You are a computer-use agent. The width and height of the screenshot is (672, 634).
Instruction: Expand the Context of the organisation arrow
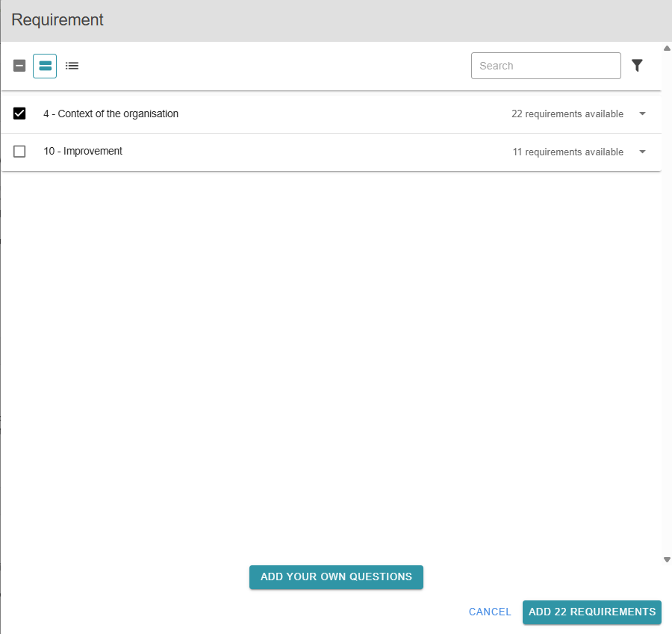coord(642,114)
